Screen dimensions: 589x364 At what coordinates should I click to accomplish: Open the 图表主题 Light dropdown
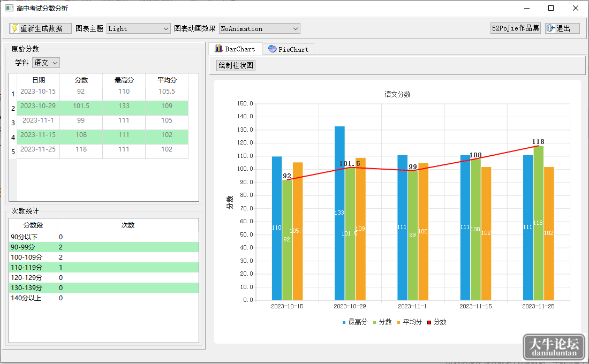[139, 28]
